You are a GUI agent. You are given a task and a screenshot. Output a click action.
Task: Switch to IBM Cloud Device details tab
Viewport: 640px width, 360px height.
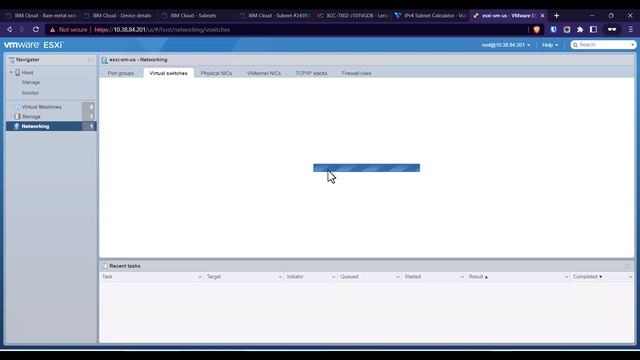click(x=118, y=16)
